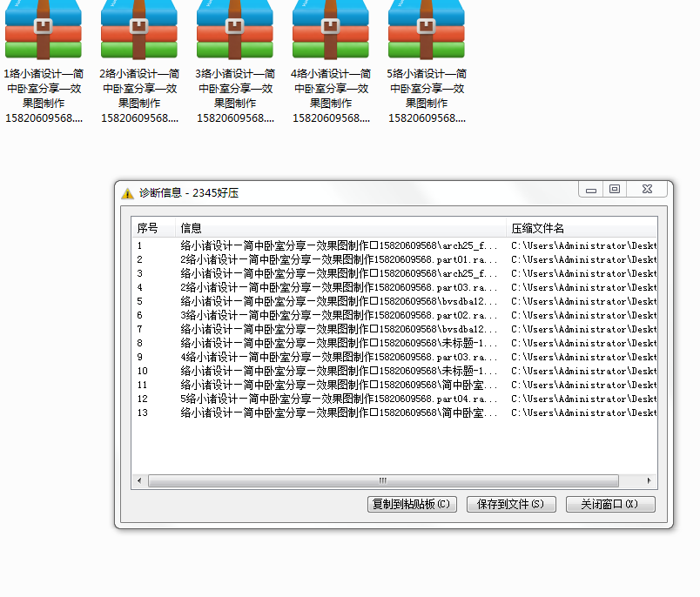The height and width of the screenshot is (597, 700).
Task: Click row 13 archive path cell
Action: pos(583,413)
